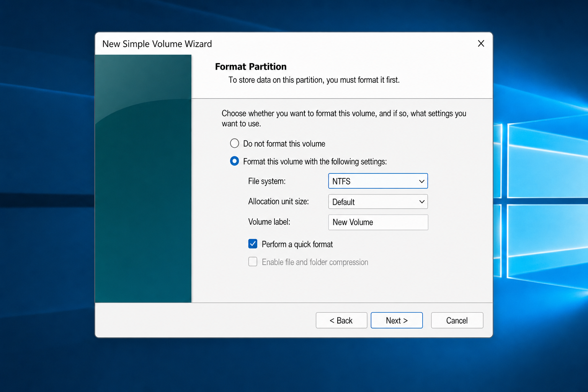This screenshot has width=588, height=392.
Task: Click the 'Allocation unit size:' label
Action: click(x=278, y=201)
